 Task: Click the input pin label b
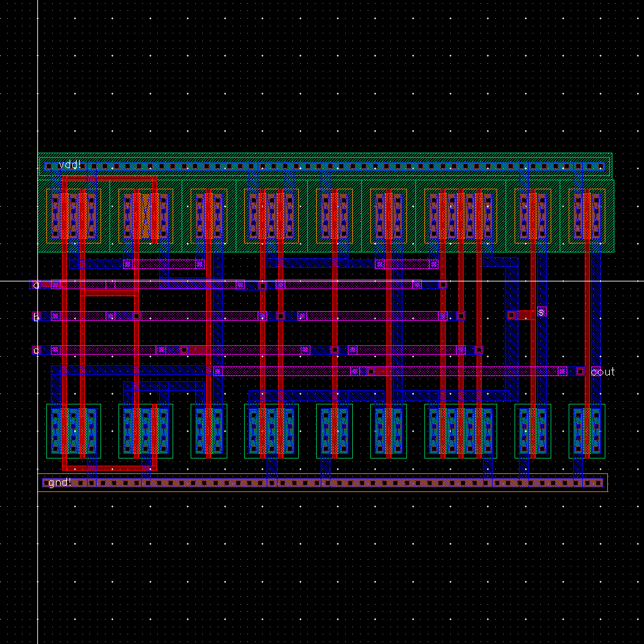click(36, 317)
